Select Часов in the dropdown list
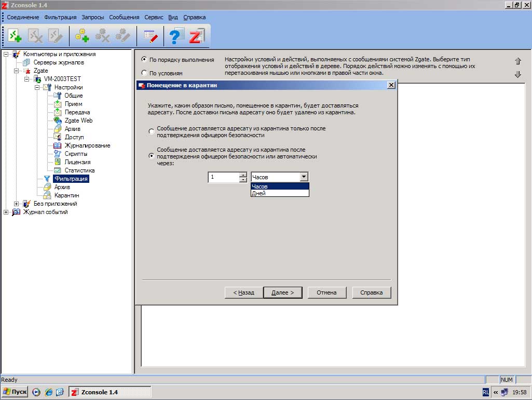Screen dimensions: 532x400 coord(280,186)
